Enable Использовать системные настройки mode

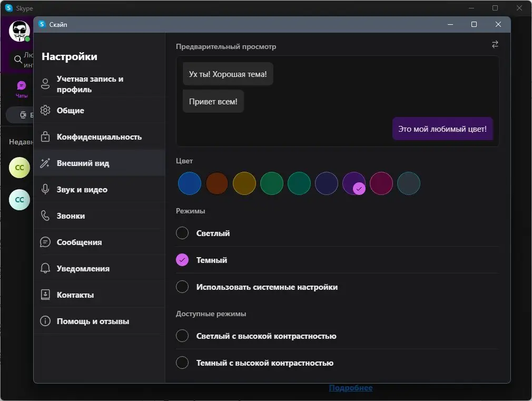tap(182, 287)
